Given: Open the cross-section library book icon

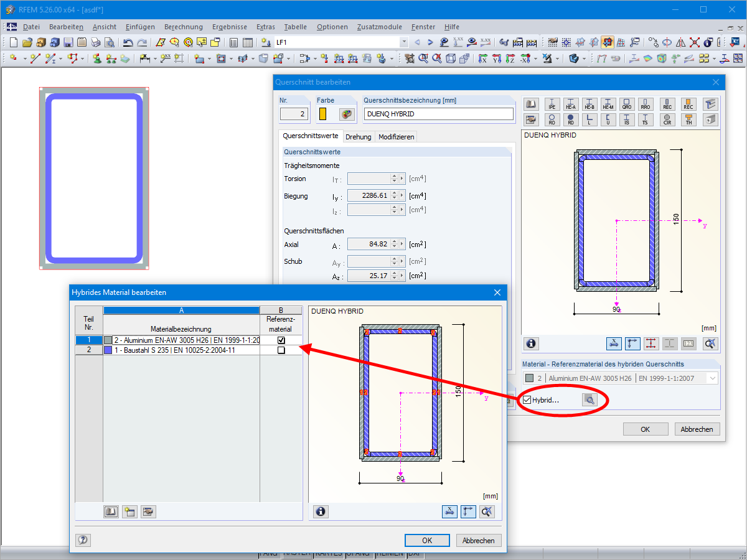Looking at the screenshot, I should pos(530,103).
